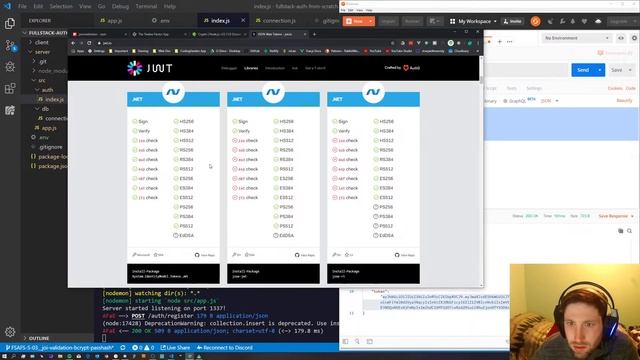Open the VS Code Terminal menu
This screenshot has width=640, height=360.
coord(146,7)
